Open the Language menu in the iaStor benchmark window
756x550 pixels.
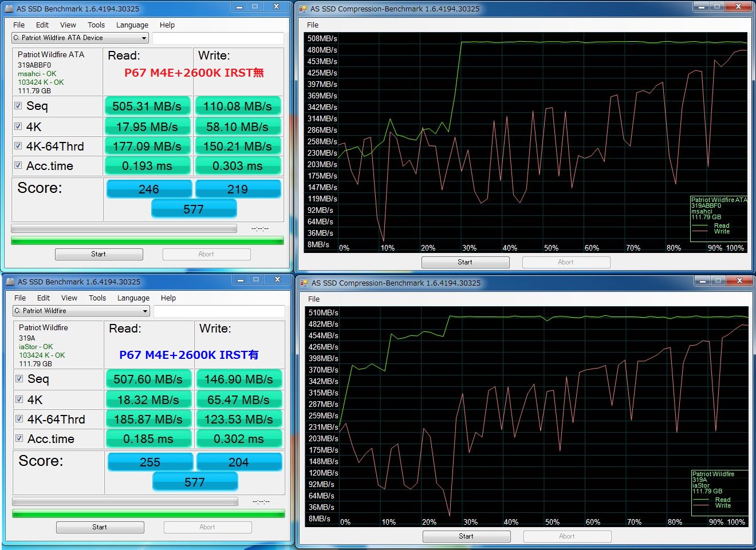click(133, 298)
